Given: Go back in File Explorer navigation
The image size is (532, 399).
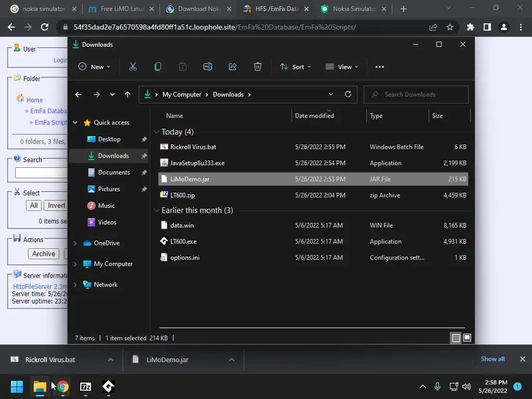Looking at the screenshot, I should point(78,95).
